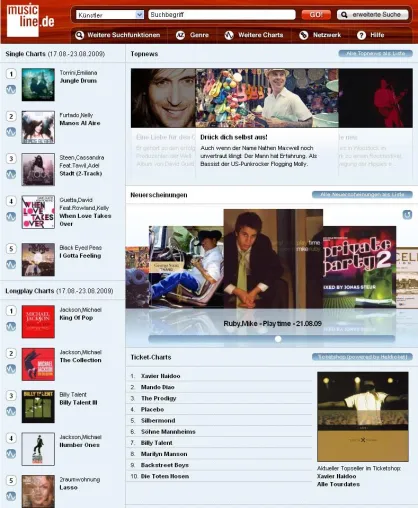
Task: Click Alle Topnews als Liste button
Action: [375, 53]
